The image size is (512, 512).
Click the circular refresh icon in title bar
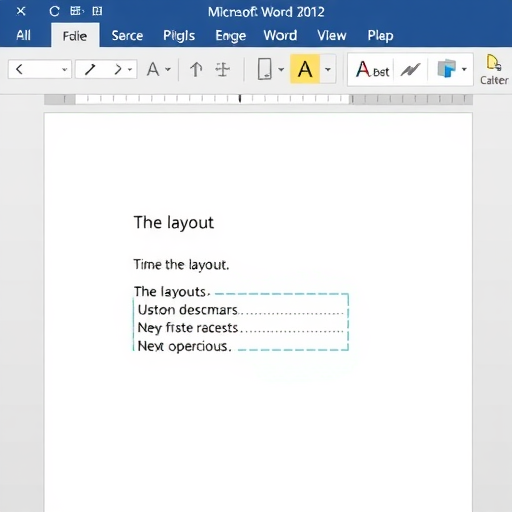(54, 12)
